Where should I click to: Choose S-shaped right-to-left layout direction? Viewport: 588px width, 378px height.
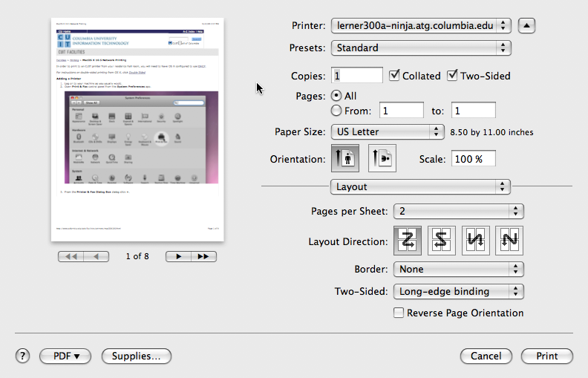click(442, 241)
